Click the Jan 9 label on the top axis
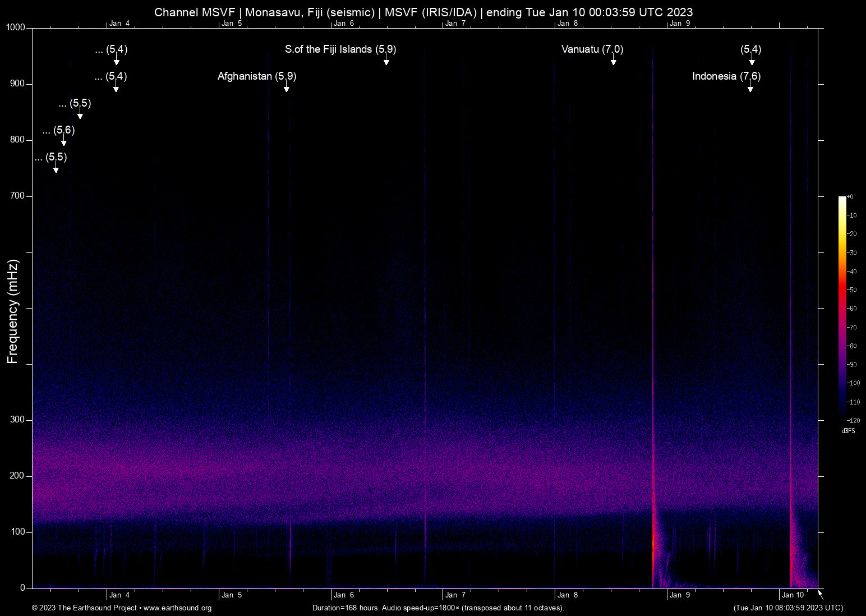Image resolution: width=866 pixels, height=616 pixels. (x=680, y=23)
